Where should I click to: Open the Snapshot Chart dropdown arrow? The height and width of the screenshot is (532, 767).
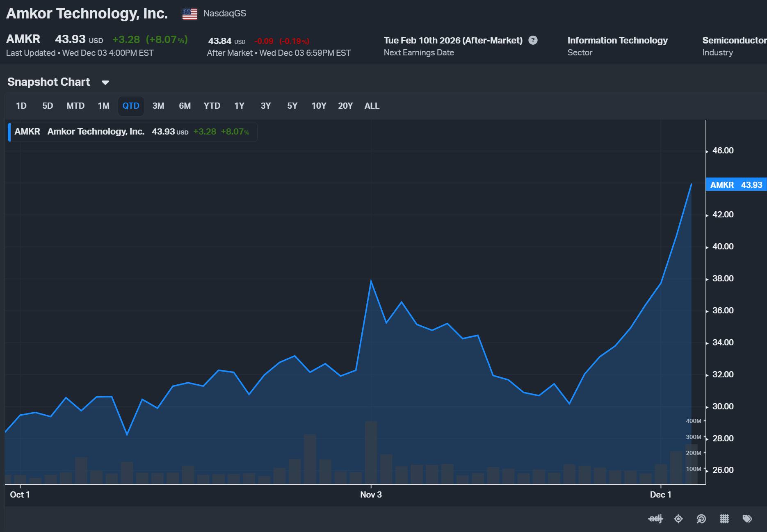(x=105, y=82)
